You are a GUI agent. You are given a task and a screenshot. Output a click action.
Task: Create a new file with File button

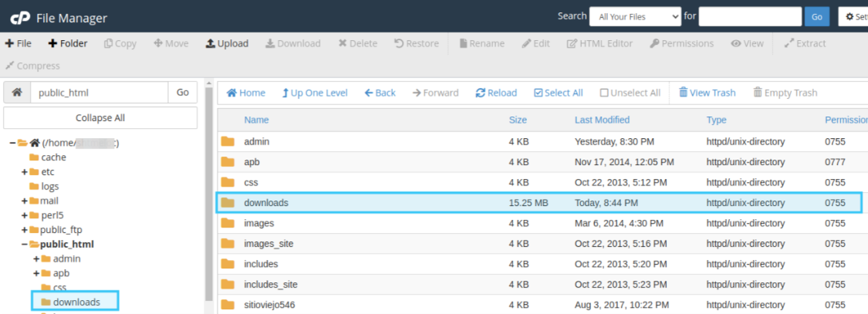tap(19, 43)
